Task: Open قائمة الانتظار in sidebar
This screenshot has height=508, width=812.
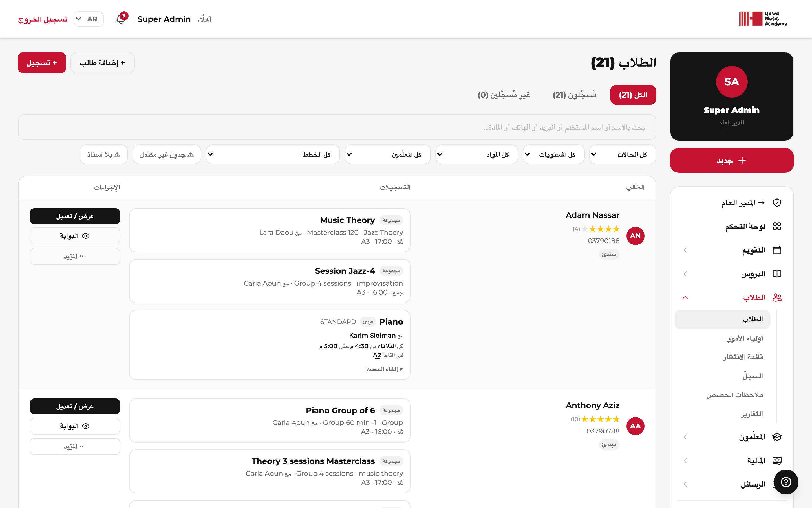Action: tap(743, 357)
